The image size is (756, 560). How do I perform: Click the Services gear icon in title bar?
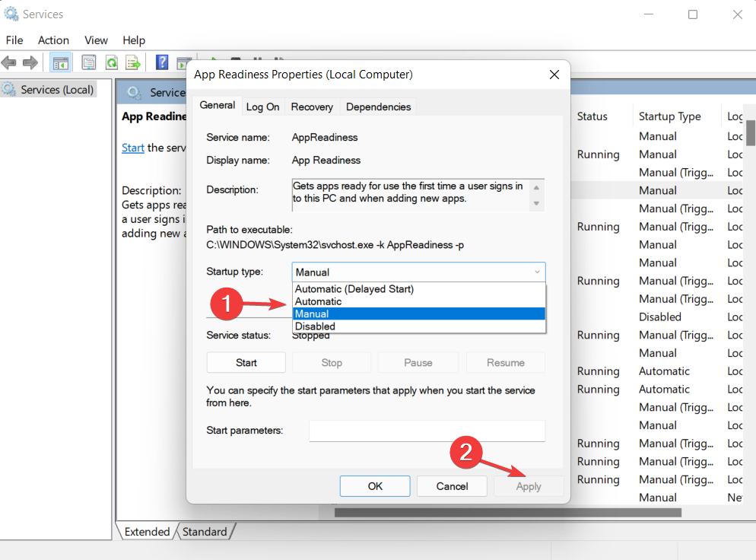(11, 14)
